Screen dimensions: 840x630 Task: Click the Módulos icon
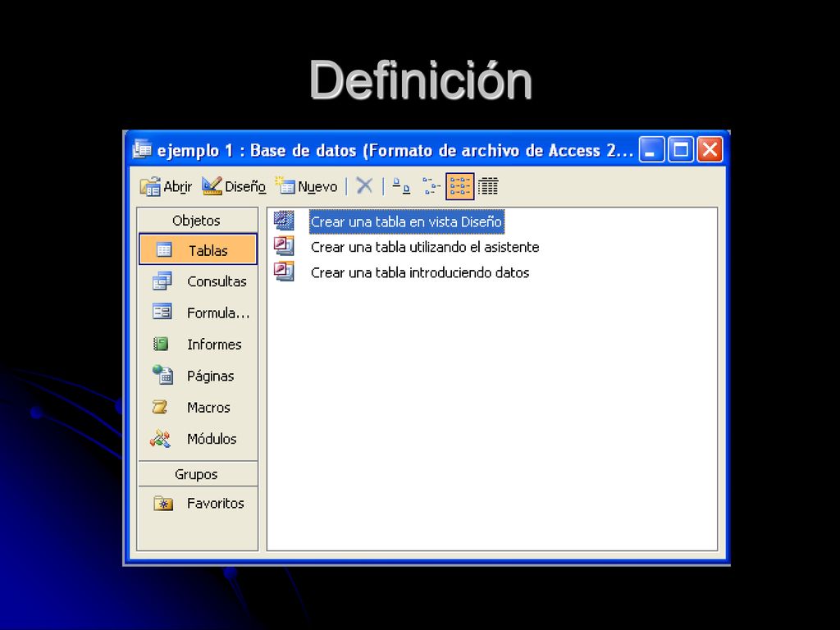pos(160,439)
